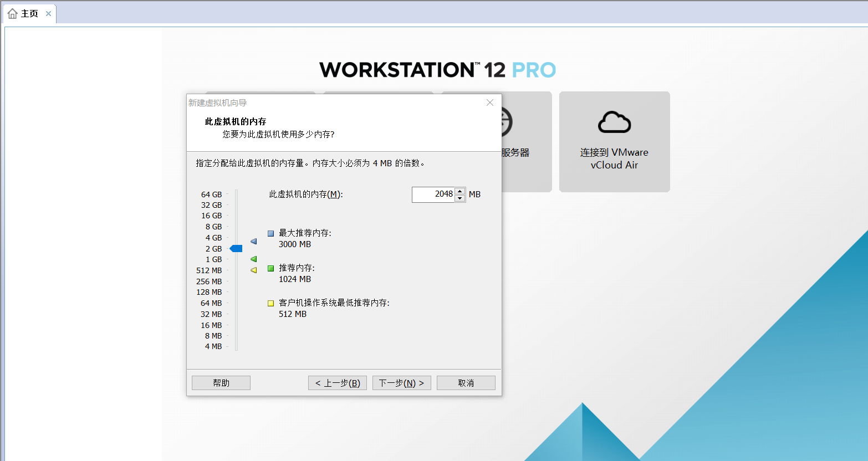Click the cloud icon for vCloud Air

tap(614, 122)
